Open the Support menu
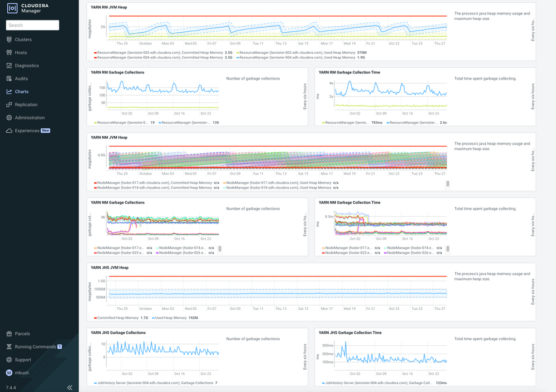This screenshot has height=392, width=556. pos(23,360)
